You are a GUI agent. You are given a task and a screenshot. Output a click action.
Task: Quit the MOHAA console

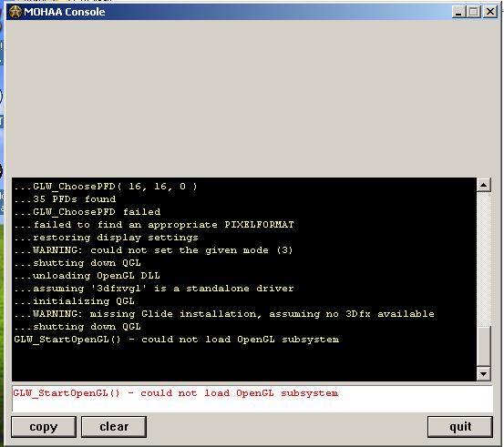[460, 427]
